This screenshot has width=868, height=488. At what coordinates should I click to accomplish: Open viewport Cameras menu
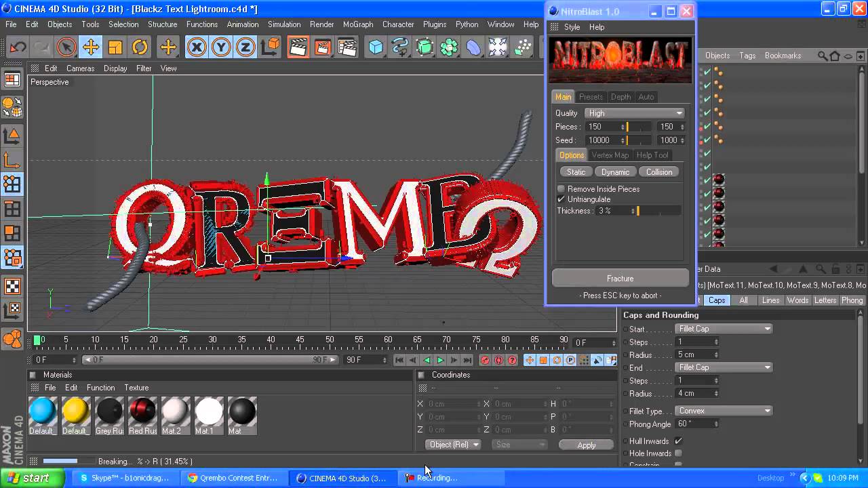tap(80, 68)
